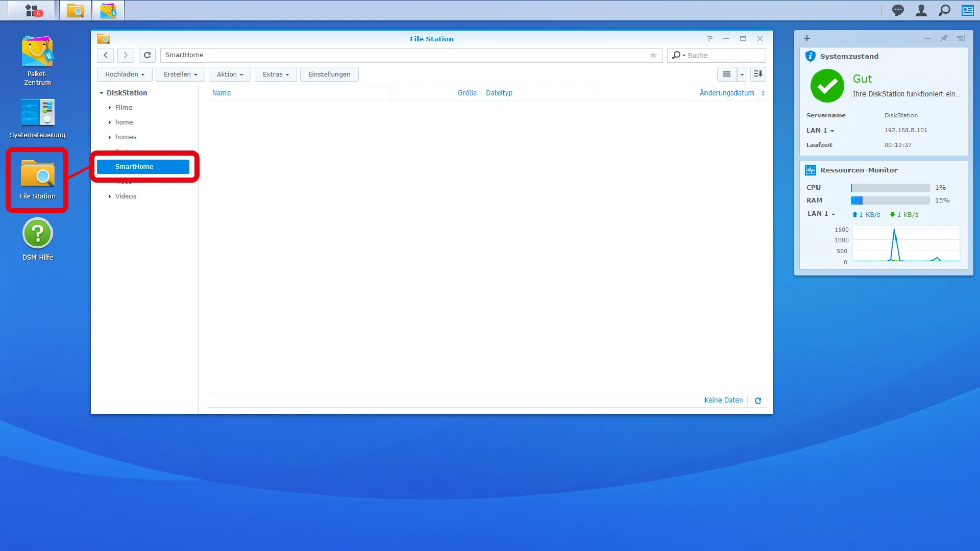Open the Hochladen dropdown
Image resolution: width=980 pixels, height=551 pixels.
[125, 74]
